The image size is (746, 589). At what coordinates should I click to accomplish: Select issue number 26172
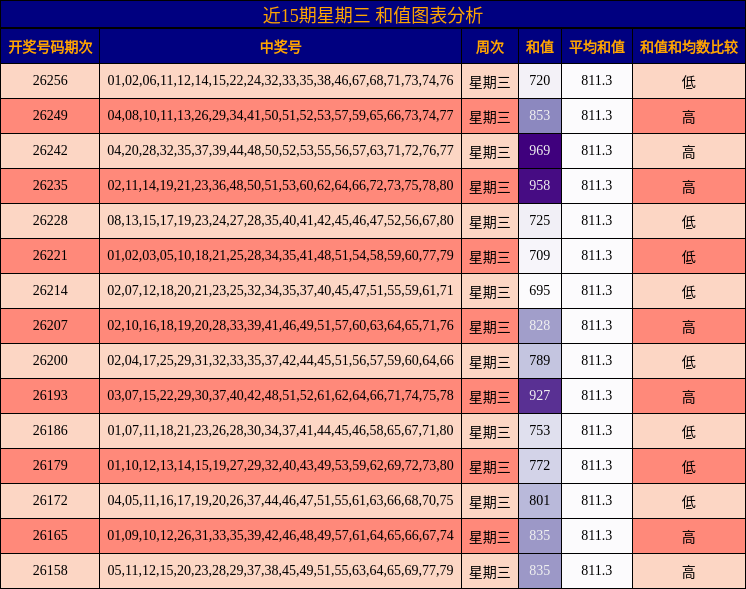tap(50, 500)
